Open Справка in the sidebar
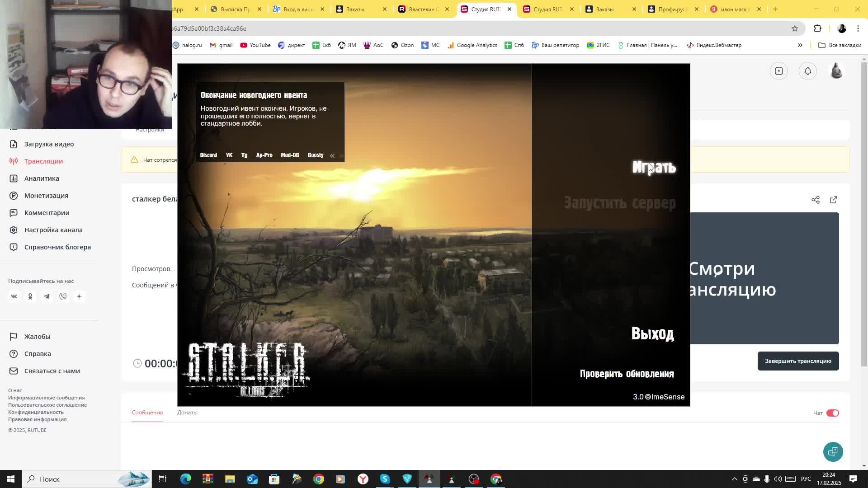This screenshot has height=488, width=868. [38, 354]
